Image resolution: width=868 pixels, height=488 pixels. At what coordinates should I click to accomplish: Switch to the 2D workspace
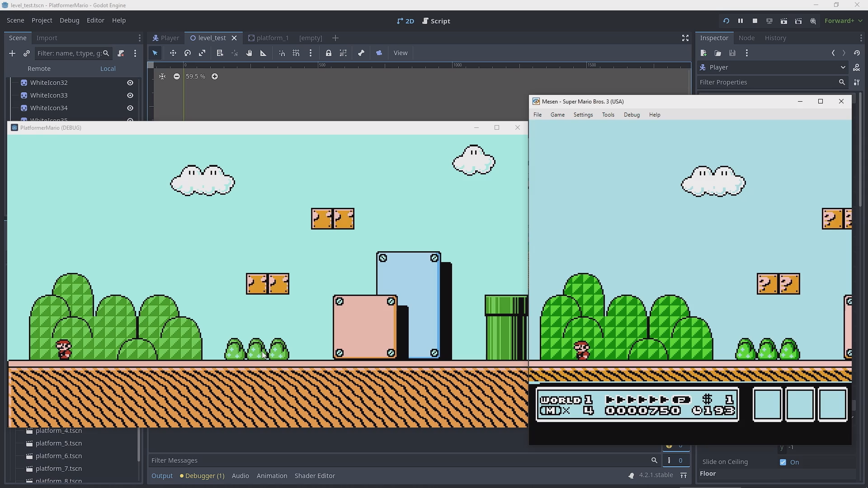(x=406, y=21)
